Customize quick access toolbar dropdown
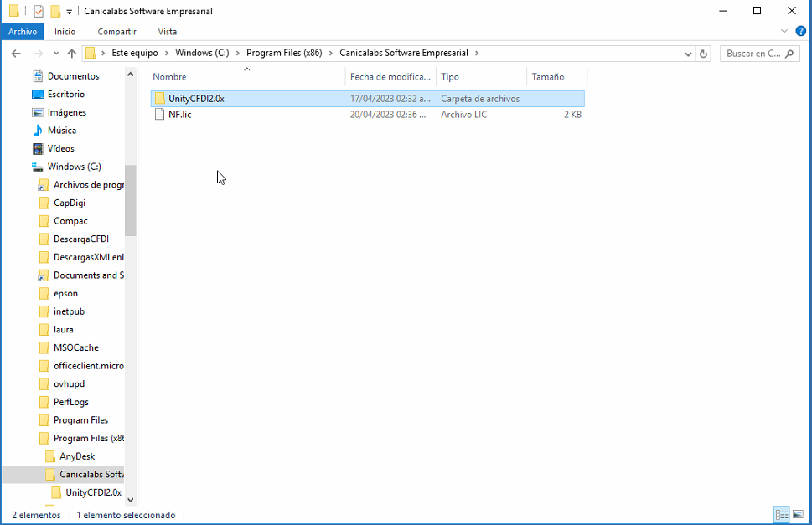812x525 pixels. coord(69,12)
